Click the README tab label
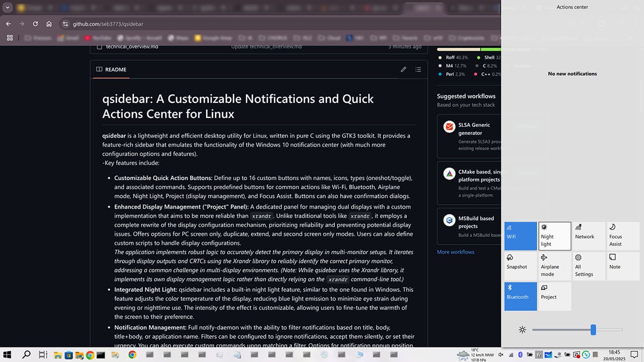 pyautogui.click(x=111, y=70)
